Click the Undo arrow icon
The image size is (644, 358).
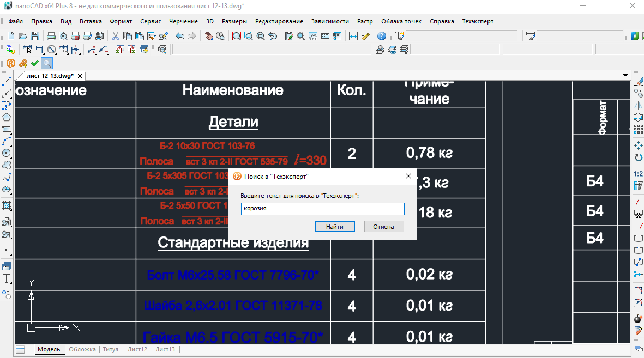coord(179,37)
